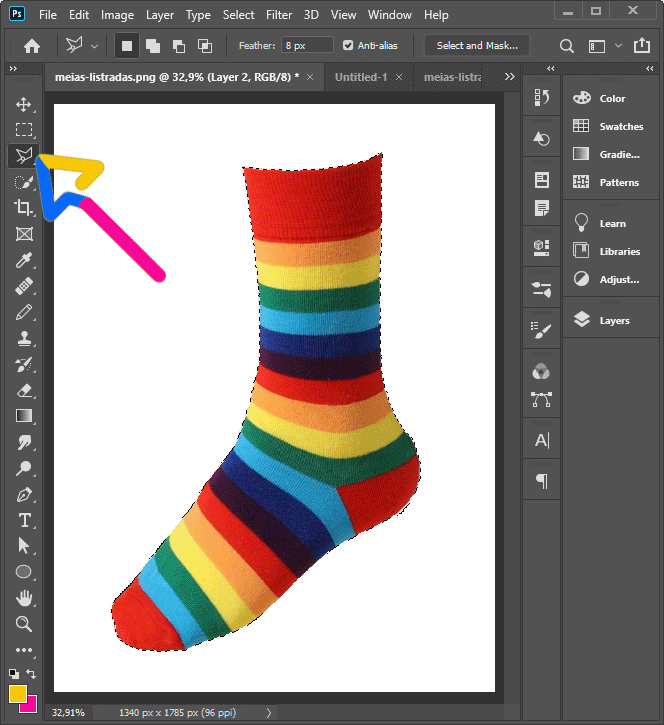
Task: Select the Quick Selection tool
Action: (x=24, y=182)
